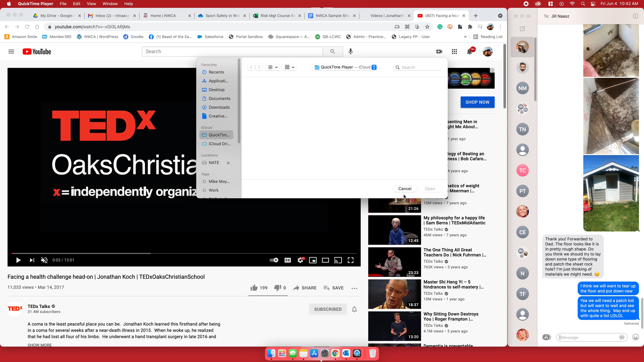
Task: Open YouTube player settings gear
Action: click(x=300, y=260)
